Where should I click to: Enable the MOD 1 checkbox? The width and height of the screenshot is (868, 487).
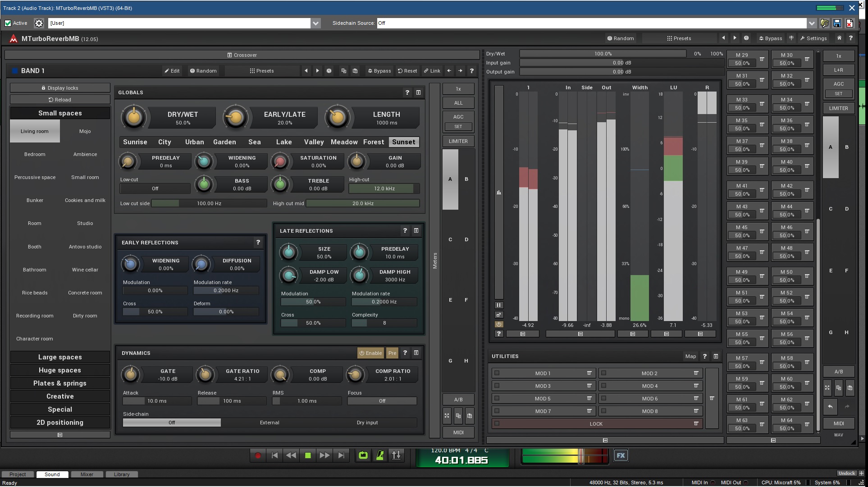[x=497, y=373]
